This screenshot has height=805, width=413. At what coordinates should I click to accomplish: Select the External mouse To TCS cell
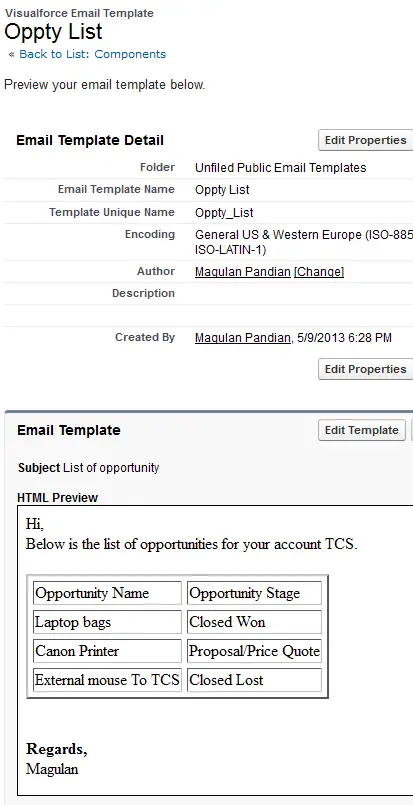point(107,680)
